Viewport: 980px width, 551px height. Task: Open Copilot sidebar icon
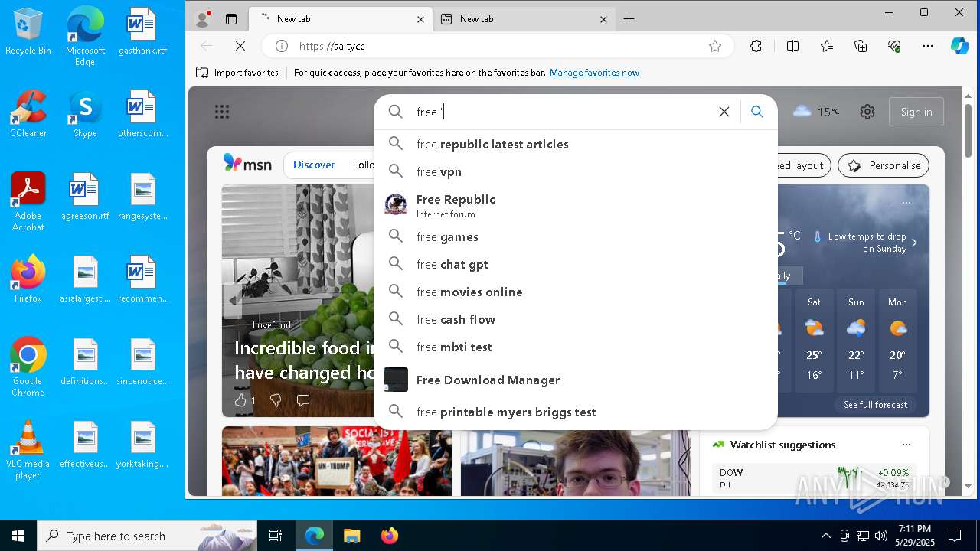(960, 46)
